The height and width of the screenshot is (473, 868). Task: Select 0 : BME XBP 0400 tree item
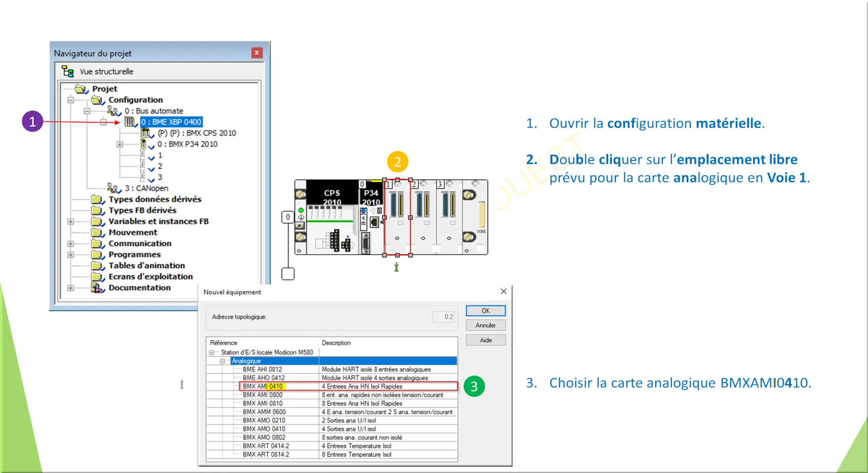click(x=172, y=122)
